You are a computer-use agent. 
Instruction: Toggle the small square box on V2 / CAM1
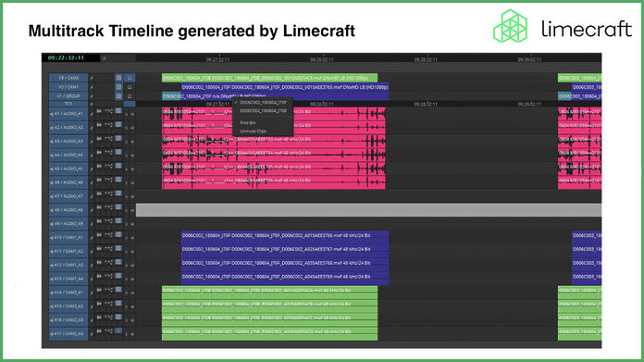[130, 87]
